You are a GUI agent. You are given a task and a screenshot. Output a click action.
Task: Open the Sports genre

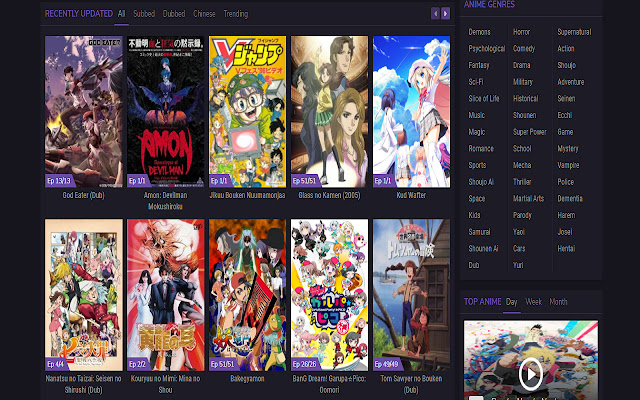[x=477, y=165]
